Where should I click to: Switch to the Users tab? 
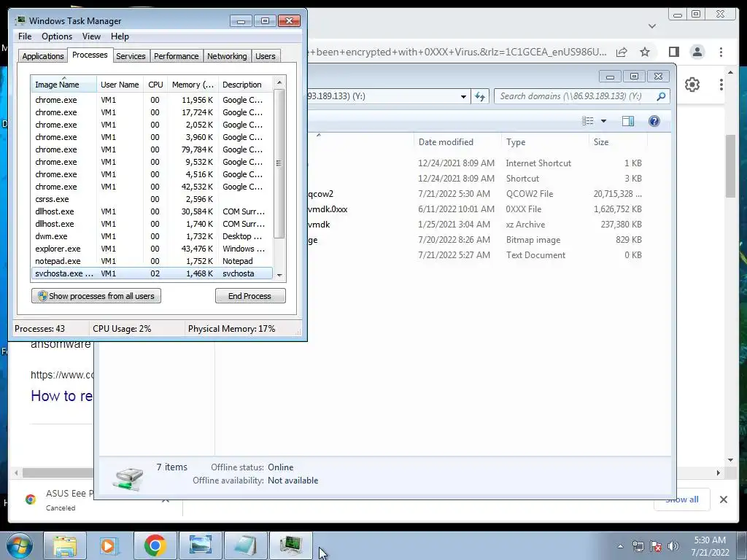click(x=265, y=56)
